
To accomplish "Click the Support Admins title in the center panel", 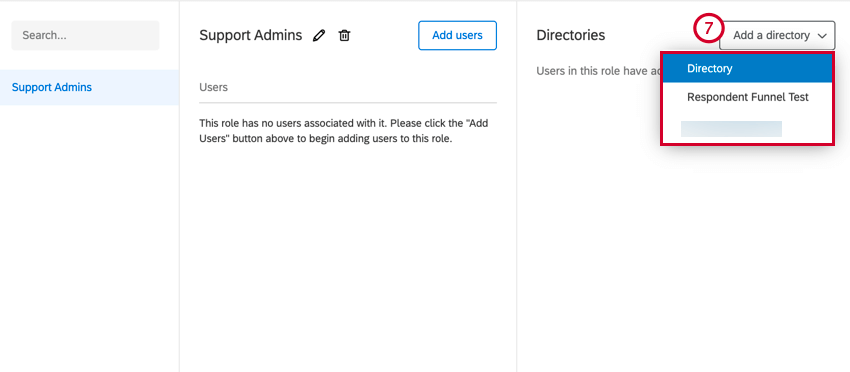I will (250, 36).
